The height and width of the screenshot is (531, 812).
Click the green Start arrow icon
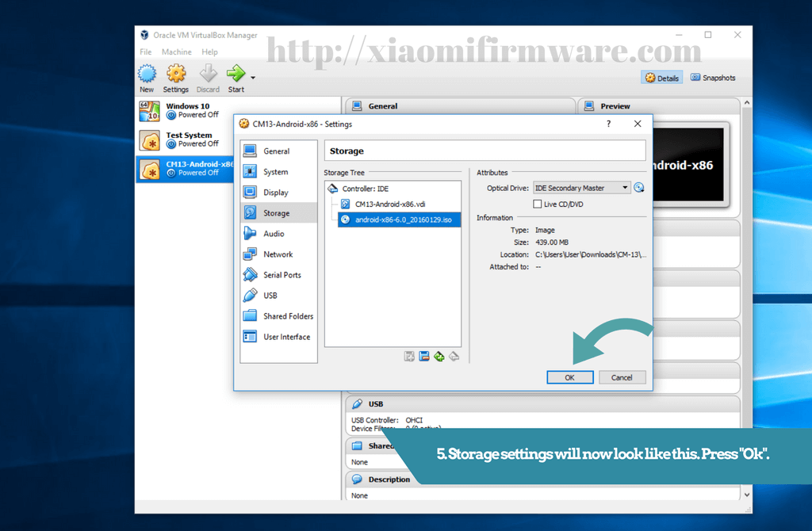(236, 78)
